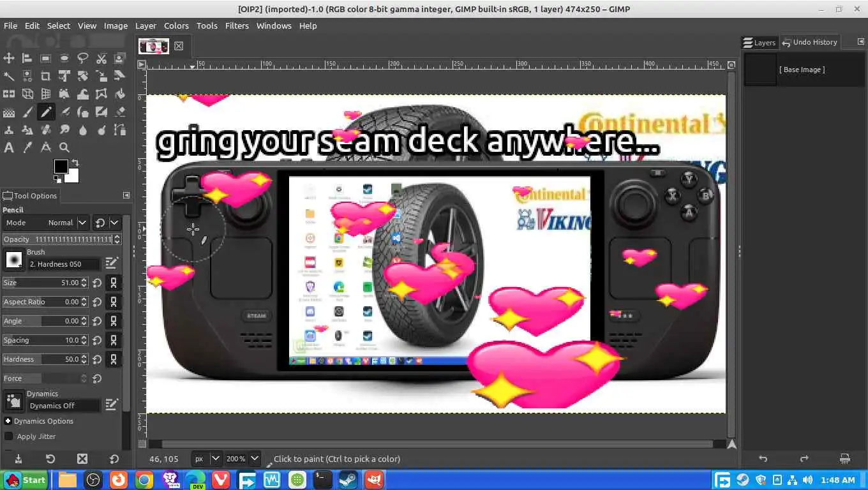Select the Cage Transform tool

click(x=101, y=94)
